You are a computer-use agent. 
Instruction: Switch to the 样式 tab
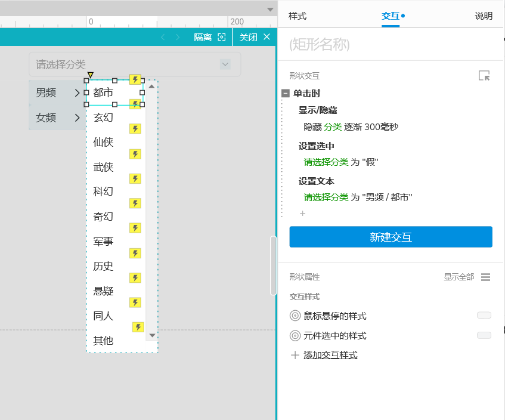298,16
